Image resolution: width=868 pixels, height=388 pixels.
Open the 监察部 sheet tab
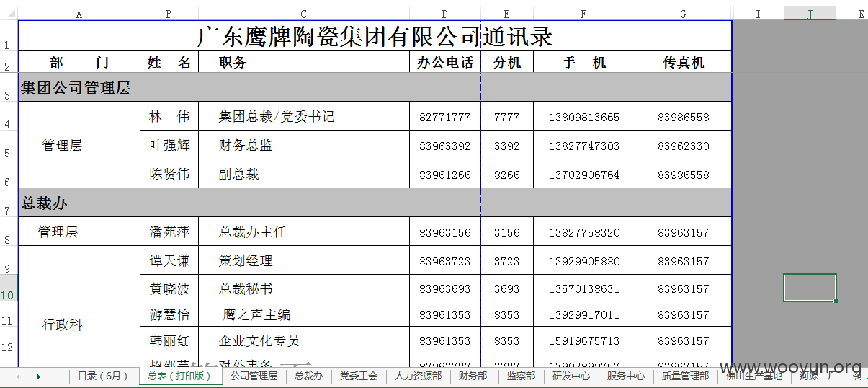[521, 376]
